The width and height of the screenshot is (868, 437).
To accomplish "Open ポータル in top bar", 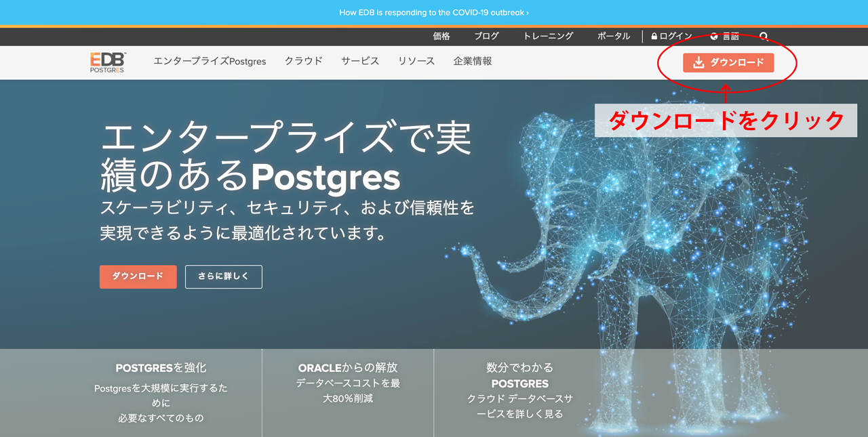I will [x=614, y=36].
